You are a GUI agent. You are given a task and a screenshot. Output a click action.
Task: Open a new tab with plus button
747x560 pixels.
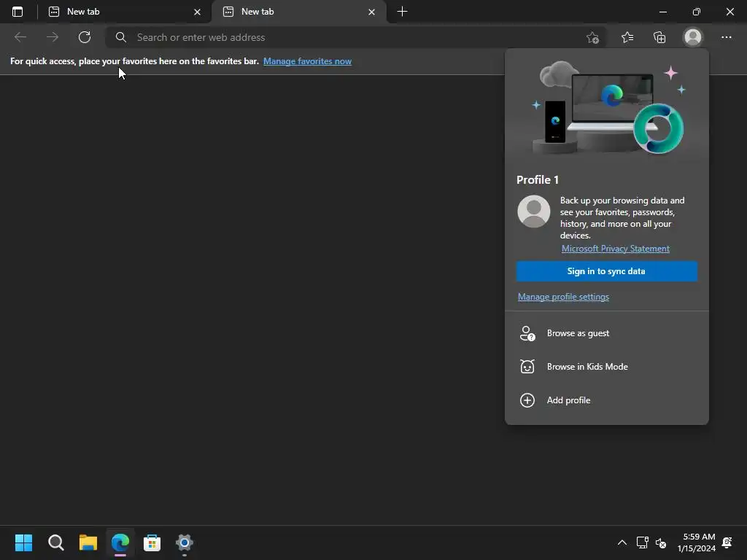(402, 12)
